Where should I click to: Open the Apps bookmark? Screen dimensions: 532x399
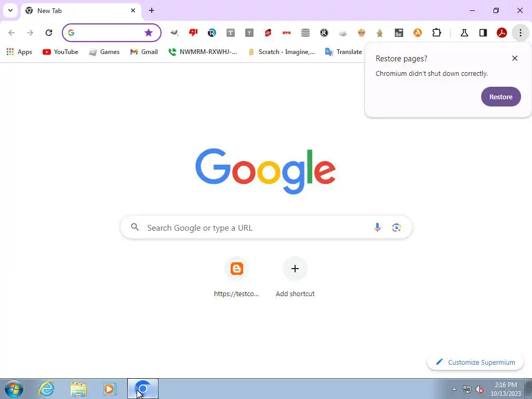click(x=19, y=52)
